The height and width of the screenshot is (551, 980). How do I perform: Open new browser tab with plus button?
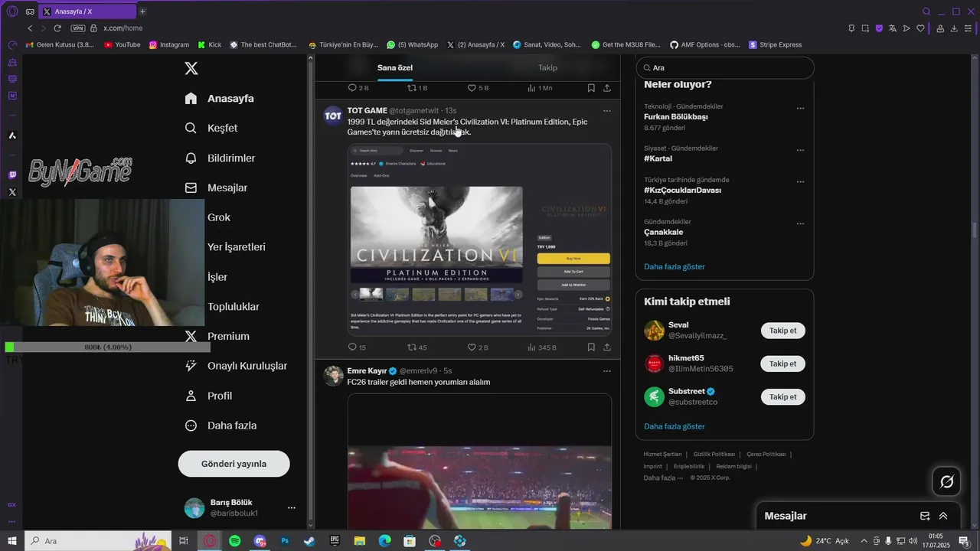pyautogui.click(x=142, y=11)
